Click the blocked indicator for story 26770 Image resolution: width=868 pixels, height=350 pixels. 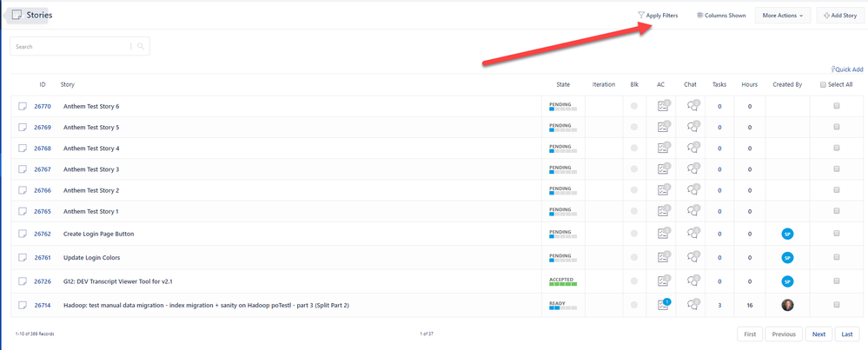click(x=633, y=106)
